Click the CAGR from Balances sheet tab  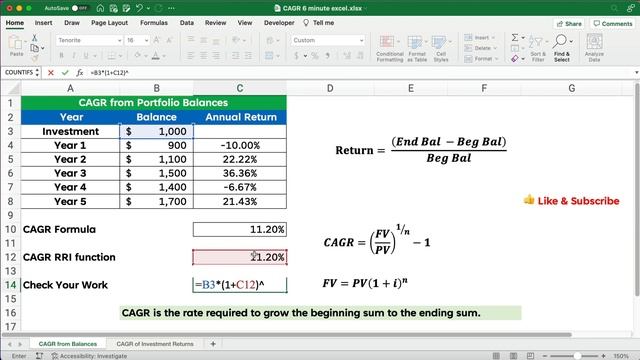[68, 344]
